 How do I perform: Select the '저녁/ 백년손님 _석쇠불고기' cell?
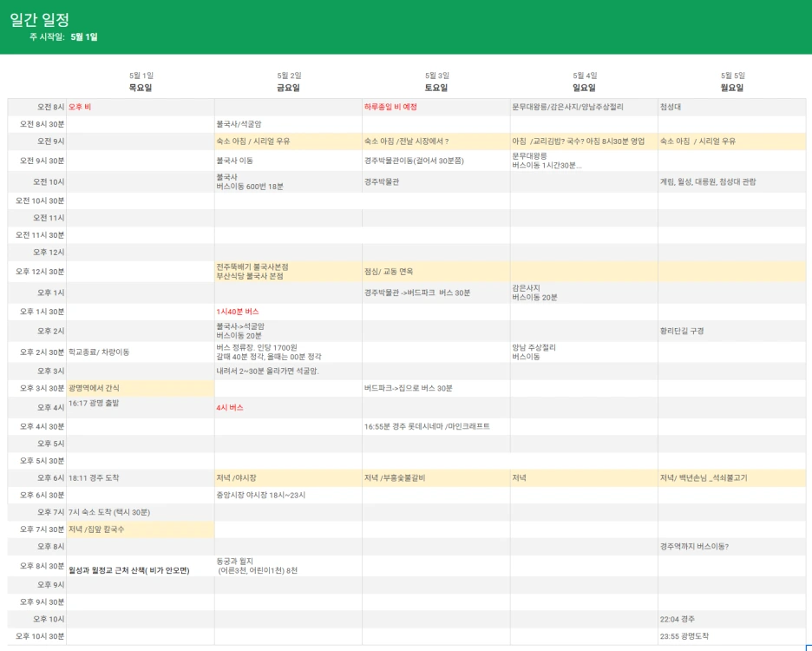tap(731, 478)
